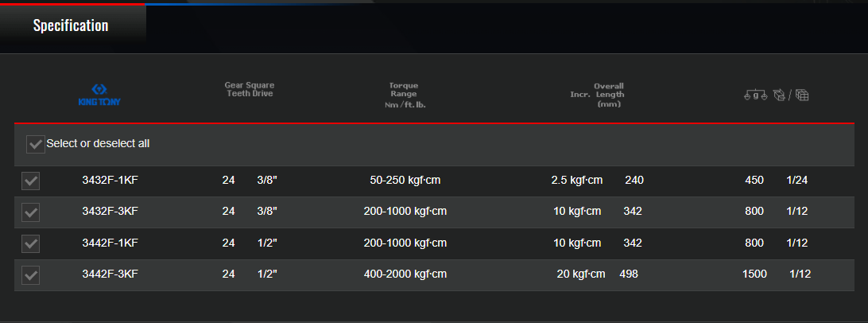Select model number 3432F-1KF
The image size is (868, 323).
tap(110, 180)
